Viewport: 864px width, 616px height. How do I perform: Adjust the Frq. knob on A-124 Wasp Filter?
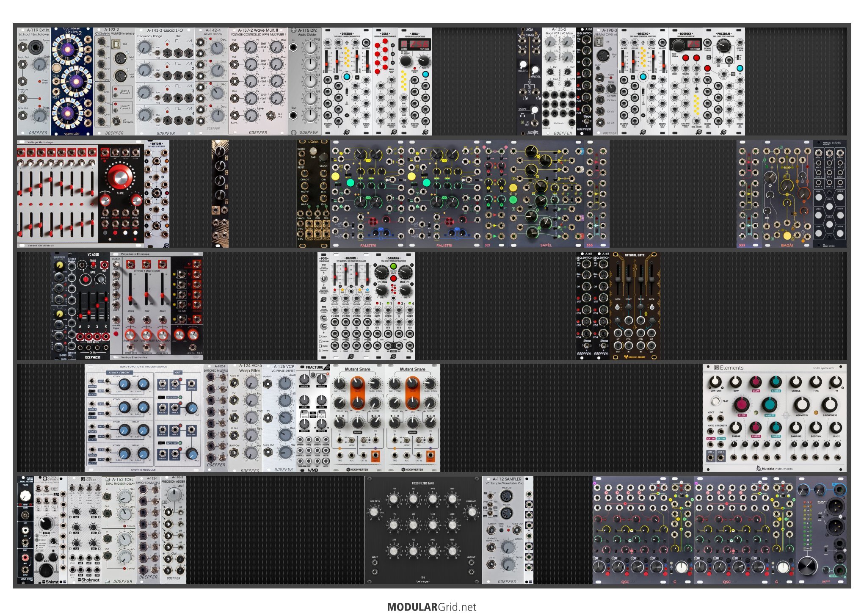click(251, 400)
